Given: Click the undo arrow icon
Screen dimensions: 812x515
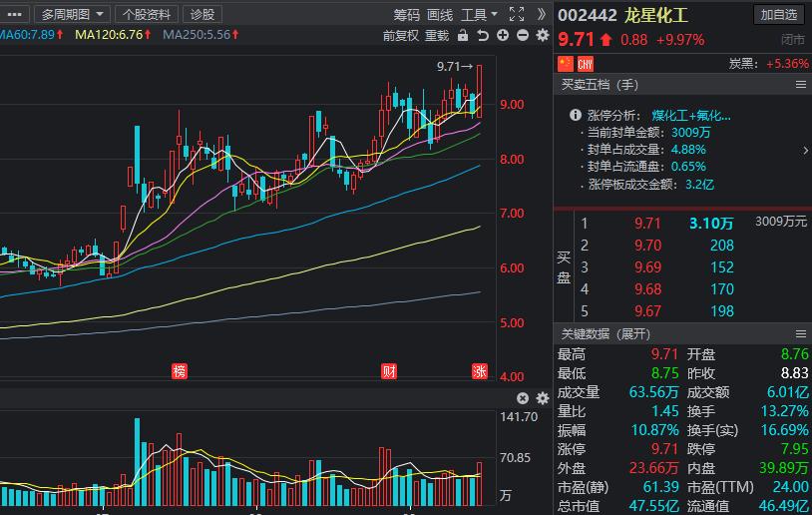Looking at the screenshot, I should pyautogui.click(x=483, y=35).
